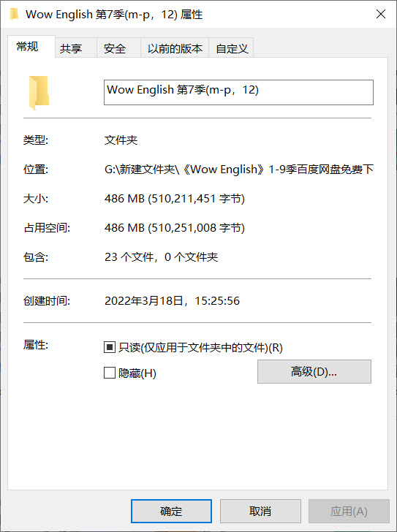This screenshot has width=397, height=532.
Task: Confirm with the 确定 button
Action: [x=171, y=511]
